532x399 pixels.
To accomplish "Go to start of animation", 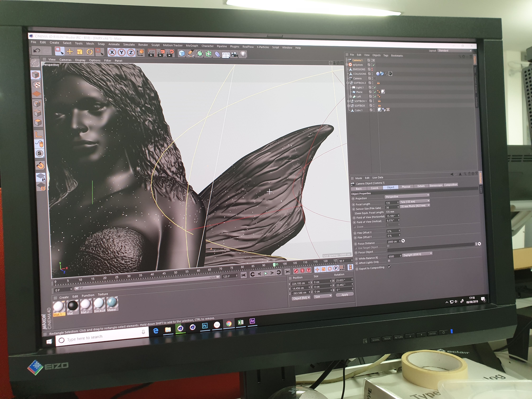I will (x=243, y=275).
